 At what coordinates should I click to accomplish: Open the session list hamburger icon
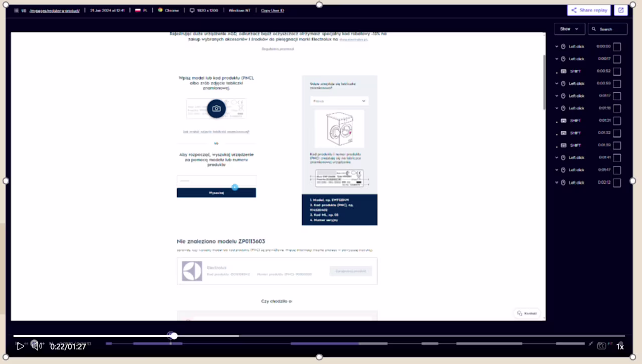[16, 10]
